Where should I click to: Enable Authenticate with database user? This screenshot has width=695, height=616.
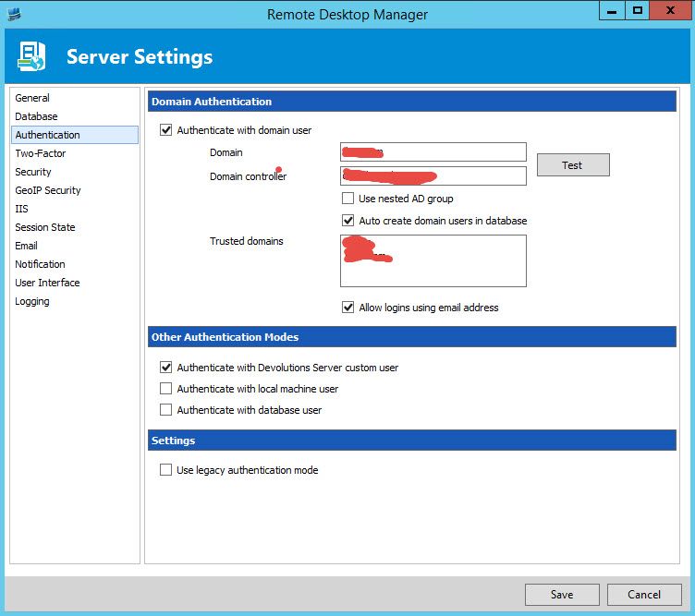[165, 410]
